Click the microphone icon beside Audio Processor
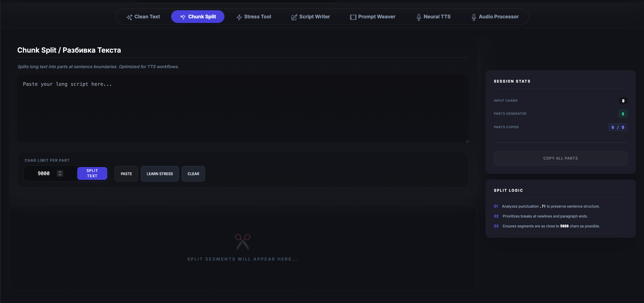The width and height of the screenshot is (644, 303). coord(474,17)
